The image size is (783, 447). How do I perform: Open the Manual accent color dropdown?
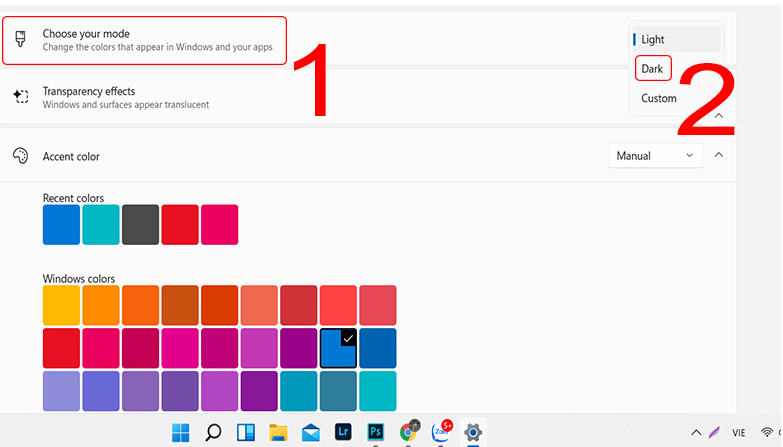coord(655,156)
